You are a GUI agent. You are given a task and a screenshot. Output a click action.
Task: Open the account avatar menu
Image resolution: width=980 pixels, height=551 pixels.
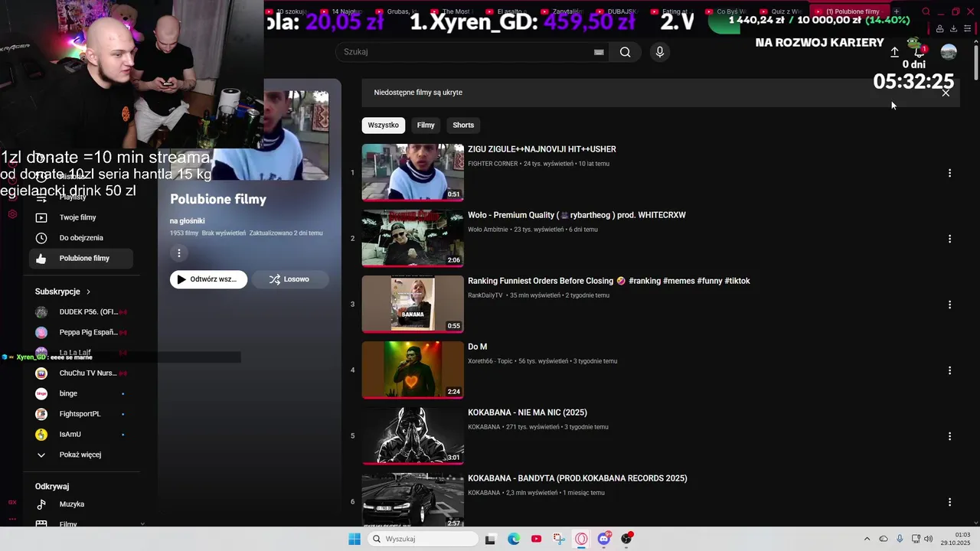tap(949, 52)
